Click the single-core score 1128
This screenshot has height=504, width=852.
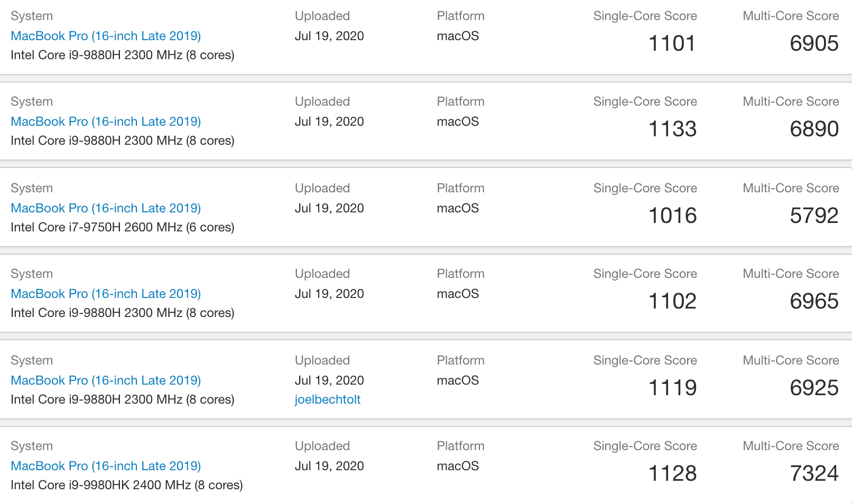pyautogui.click(x=672, y=473)
